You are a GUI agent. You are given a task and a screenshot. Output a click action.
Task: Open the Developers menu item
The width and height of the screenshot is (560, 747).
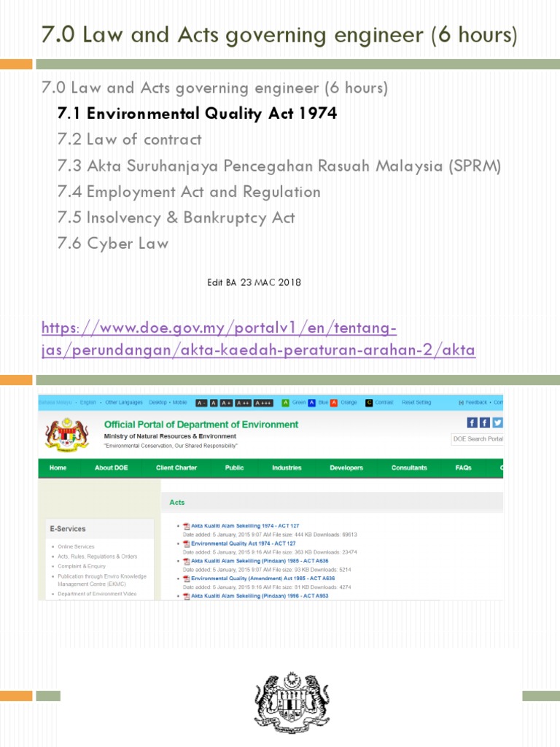coord(346,468)
